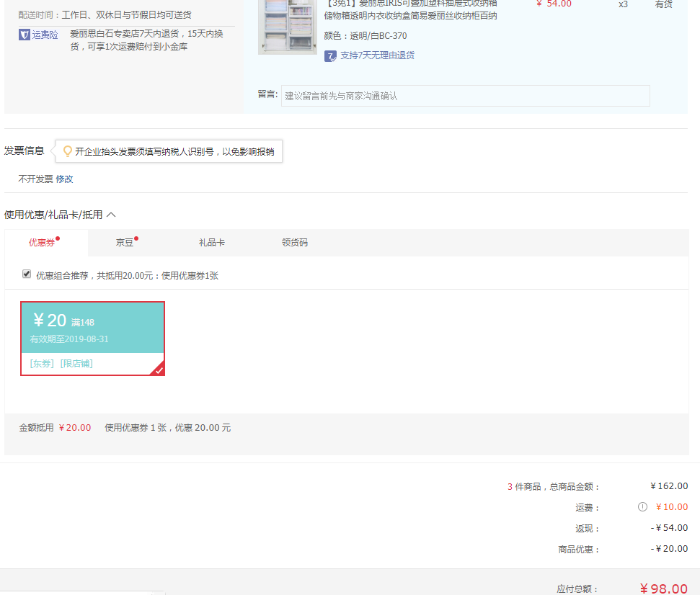Open the 领货码 tab
Image resolution: width=700 pixels, height=595 pixels.
[x=295, y=243]
